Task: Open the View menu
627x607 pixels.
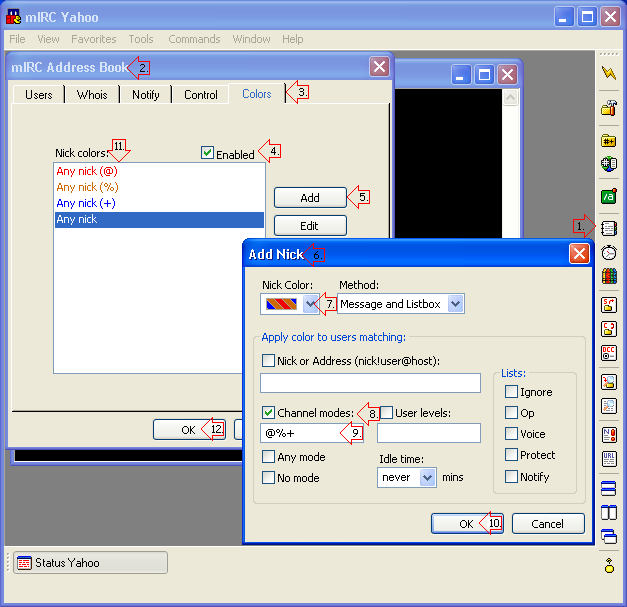Action: click(x=48, y=39)
